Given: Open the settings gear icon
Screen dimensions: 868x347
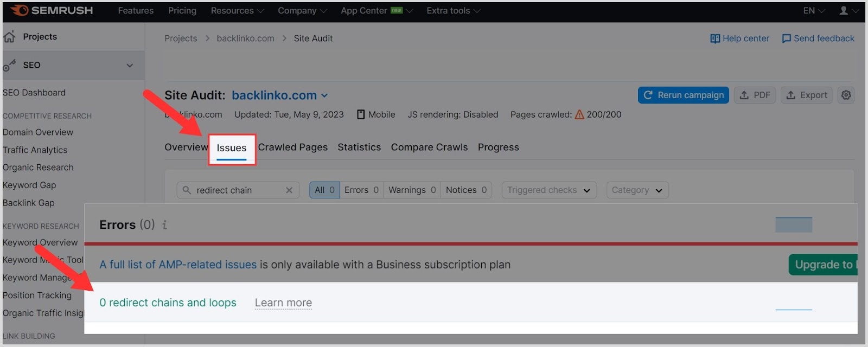Looking at the screenshot, I should 846,95.
